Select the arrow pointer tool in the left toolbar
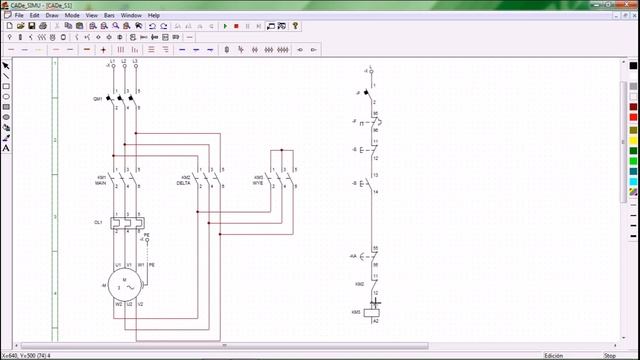Viewport: 640px width, 360px height. [x=6, y=66]
